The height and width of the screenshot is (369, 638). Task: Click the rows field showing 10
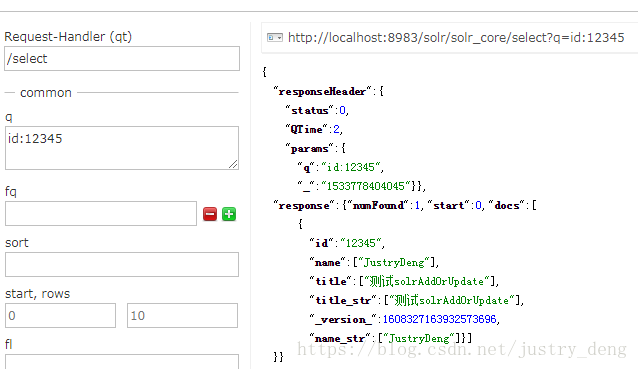(x=182, y=315)
